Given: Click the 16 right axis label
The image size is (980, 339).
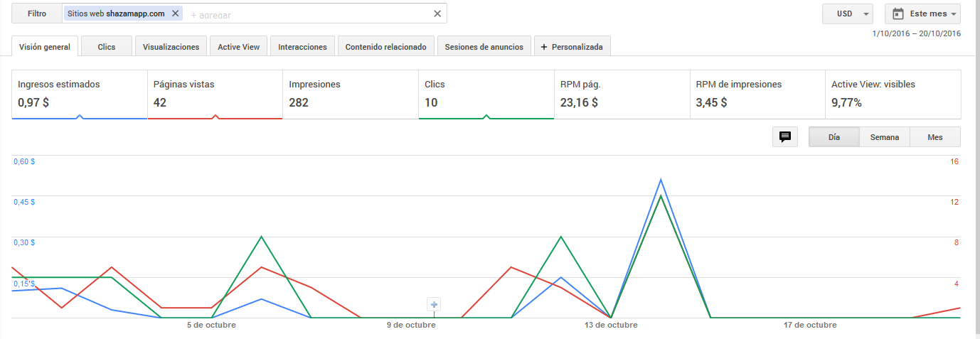Looking at the screenshot, I should [954, 161].
